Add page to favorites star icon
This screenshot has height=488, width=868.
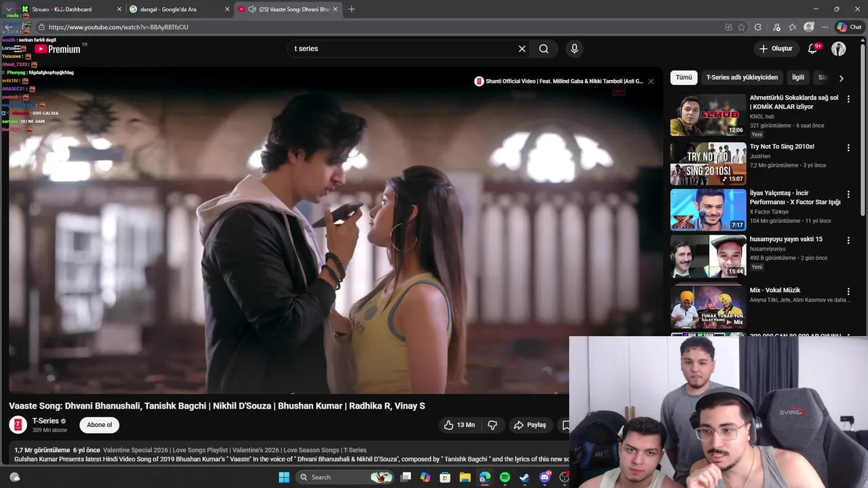(741, 27)
